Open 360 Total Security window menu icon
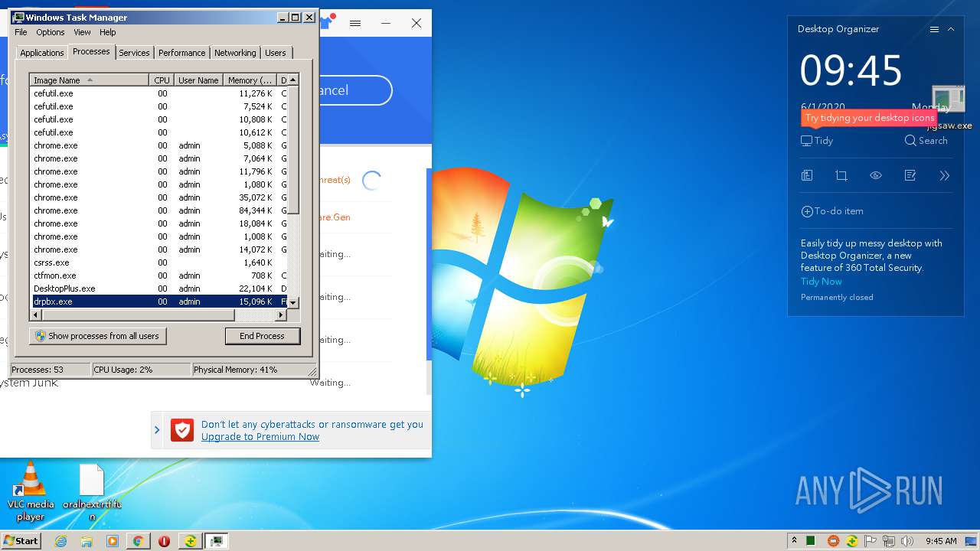This screenshot has width=980, height=551. pos(355,23)
